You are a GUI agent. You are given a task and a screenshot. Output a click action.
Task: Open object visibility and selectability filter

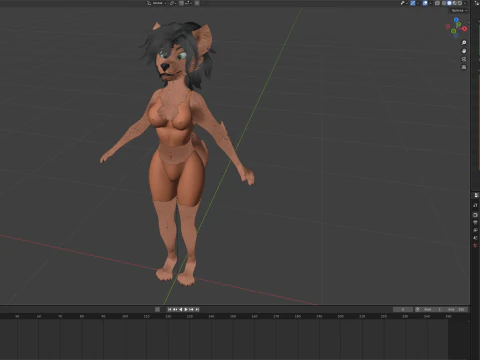coord(404,3)
